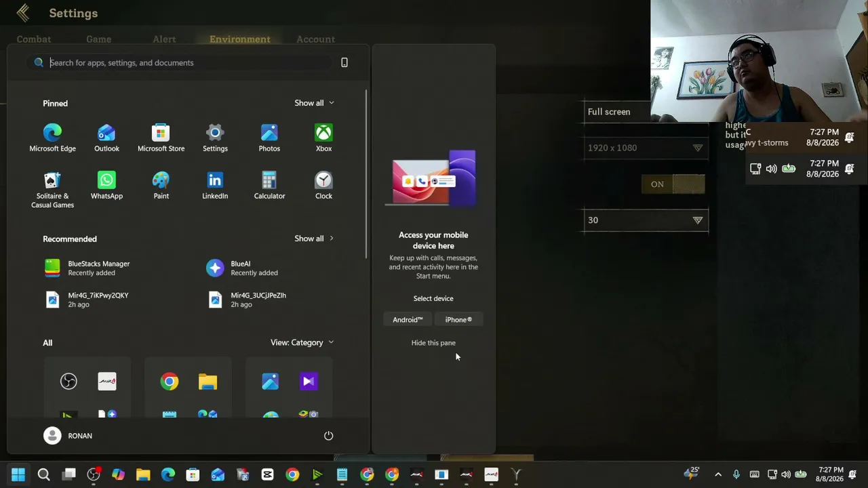Switch to the Game settings tab
This screenshot has width=868, height=488.
click(98, 39)
